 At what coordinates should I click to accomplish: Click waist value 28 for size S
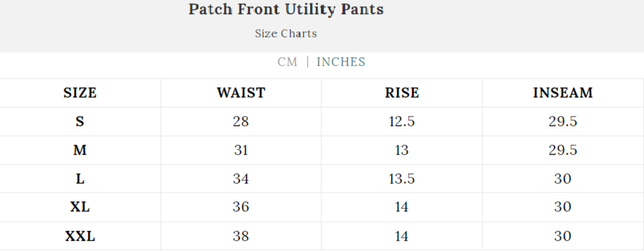[241, 121]
